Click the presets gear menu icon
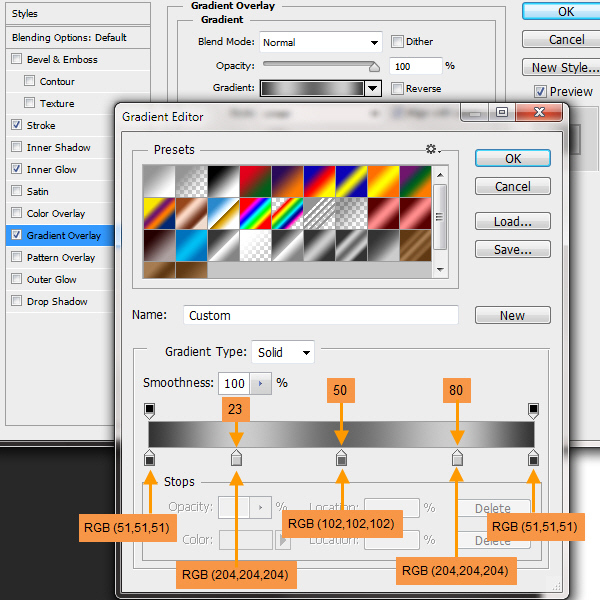 pos(431,149)
